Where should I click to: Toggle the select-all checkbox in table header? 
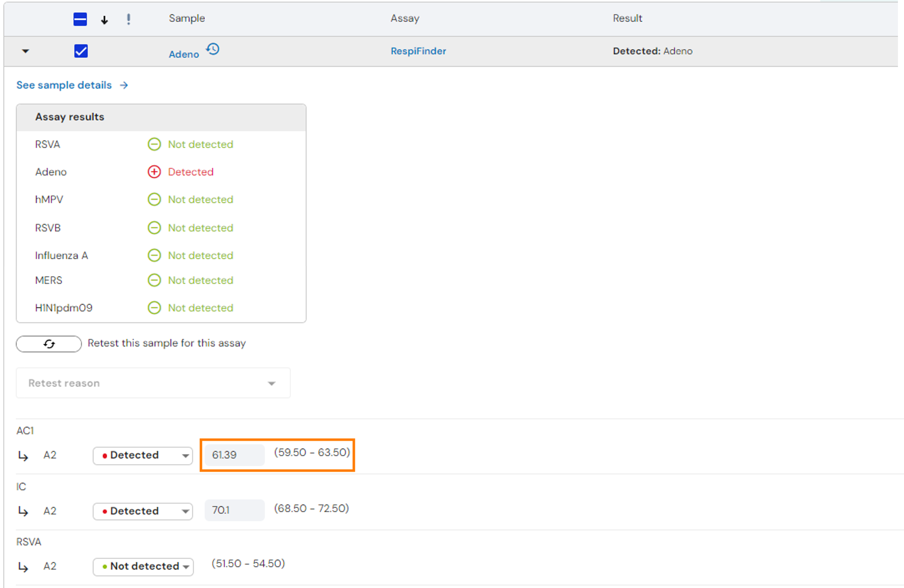pos(80,19)
